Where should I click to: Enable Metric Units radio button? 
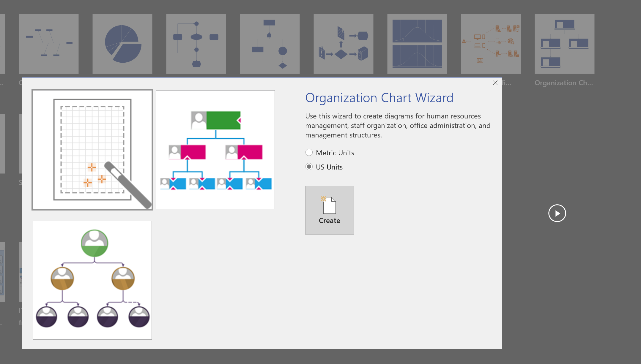coord(309,152)
